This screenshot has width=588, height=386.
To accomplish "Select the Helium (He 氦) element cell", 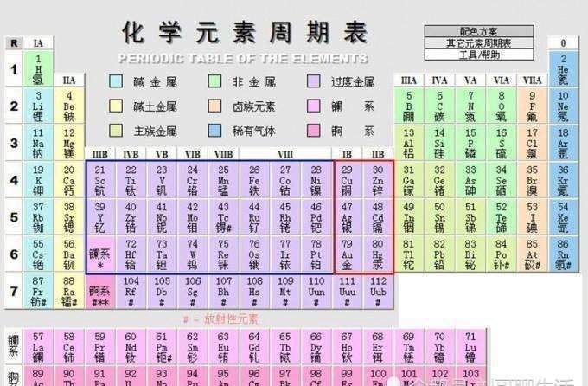I will (563, 68).
